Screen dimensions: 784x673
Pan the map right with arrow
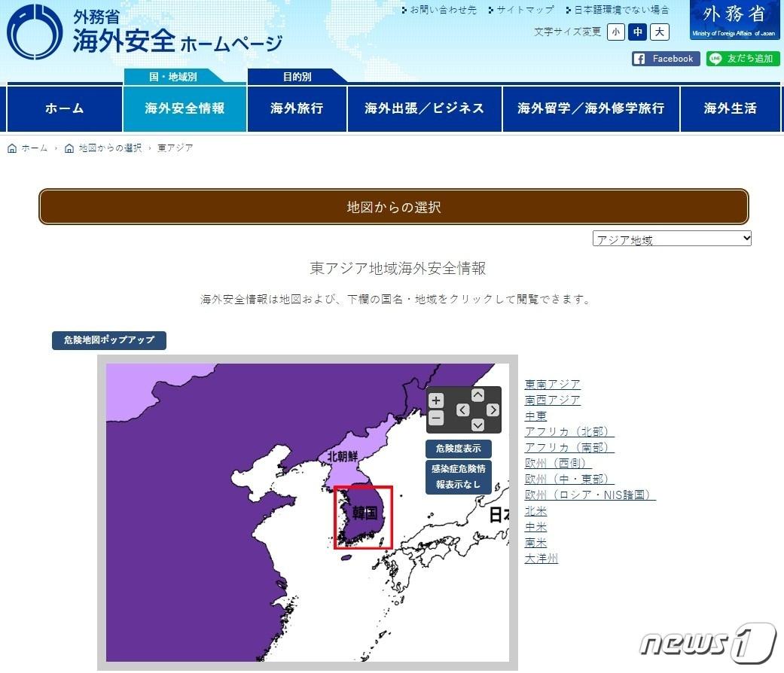pyautogui.click(x=493, y=410)
